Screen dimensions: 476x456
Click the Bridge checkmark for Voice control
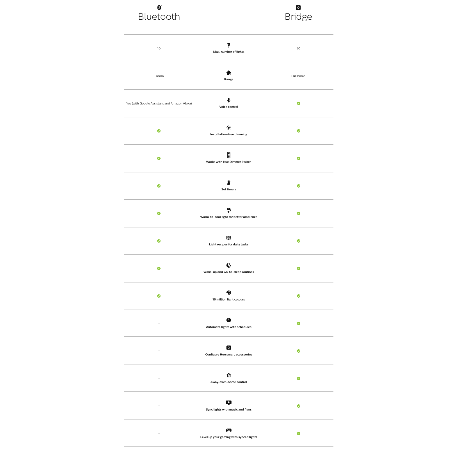[x=299, y=103]
